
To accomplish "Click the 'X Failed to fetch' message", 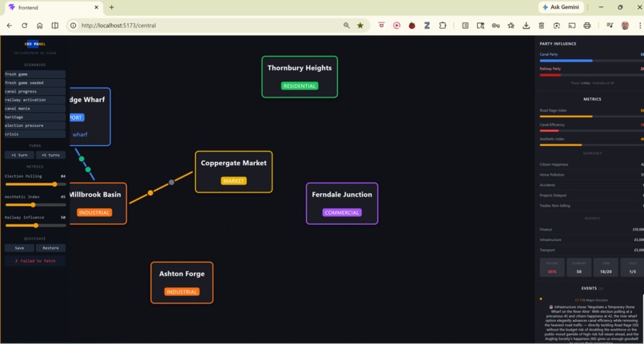I will tap(35, 261).
